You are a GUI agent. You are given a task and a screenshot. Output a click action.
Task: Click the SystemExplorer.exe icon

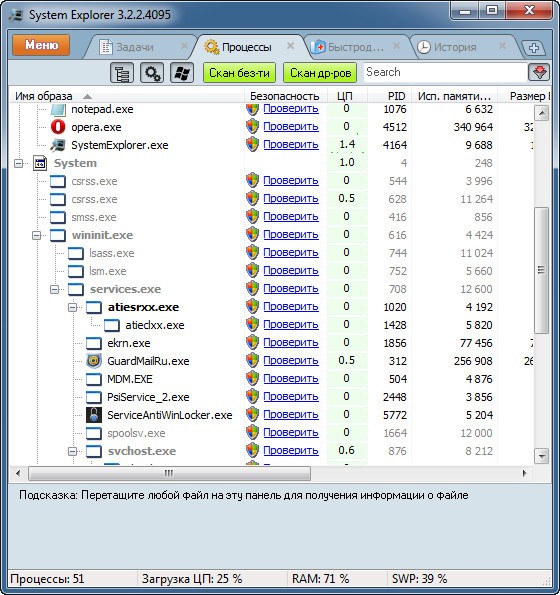58,145
